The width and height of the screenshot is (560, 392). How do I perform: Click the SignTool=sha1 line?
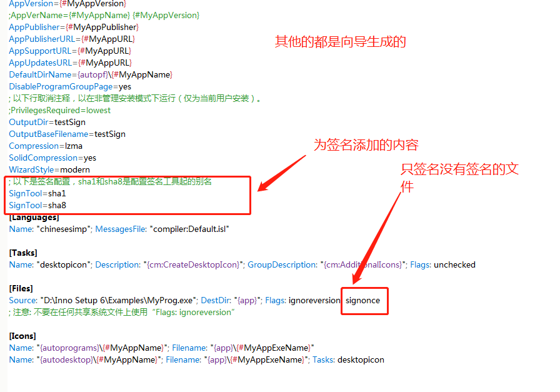point(37,194)
